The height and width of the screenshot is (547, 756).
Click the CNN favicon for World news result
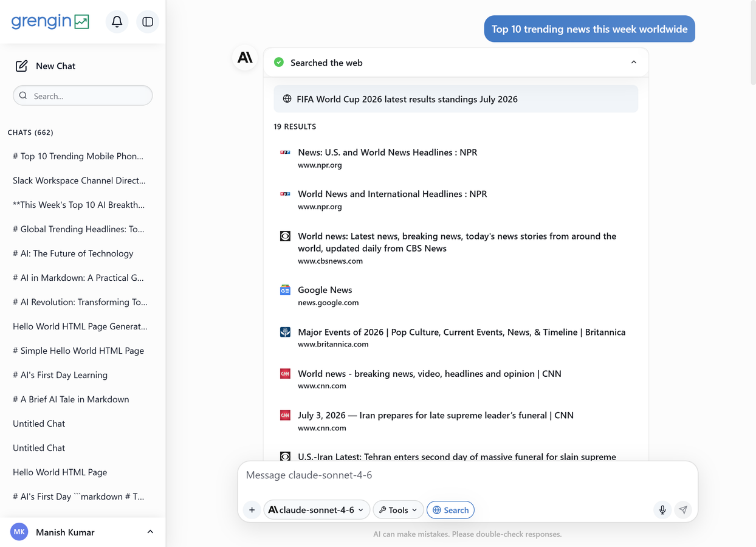pyautogui.click(x=285, y=373)
